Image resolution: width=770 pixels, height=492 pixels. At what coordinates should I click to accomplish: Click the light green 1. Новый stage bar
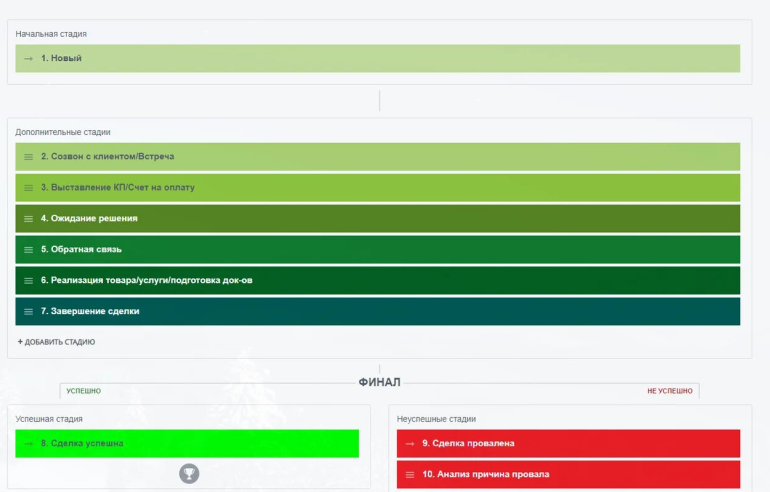(378, 58)
